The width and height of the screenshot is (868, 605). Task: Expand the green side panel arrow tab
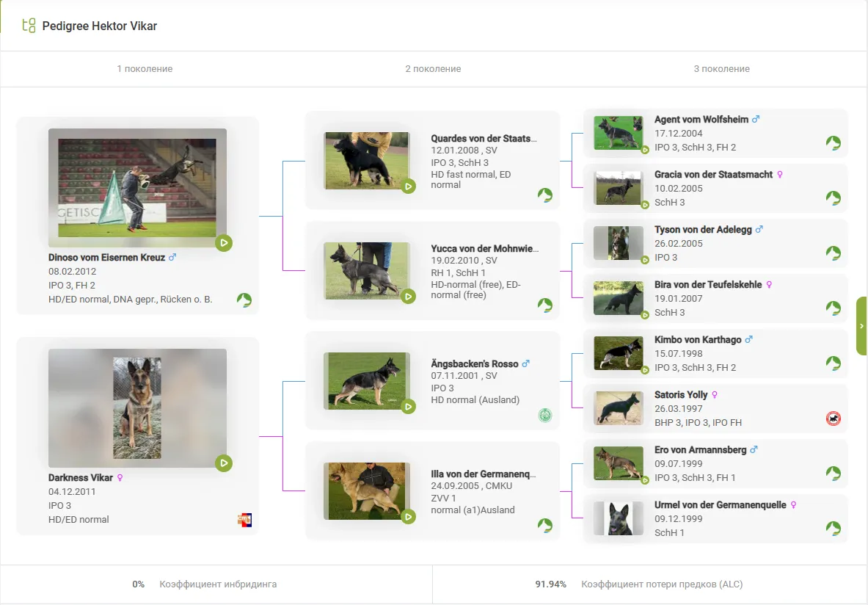861,326
